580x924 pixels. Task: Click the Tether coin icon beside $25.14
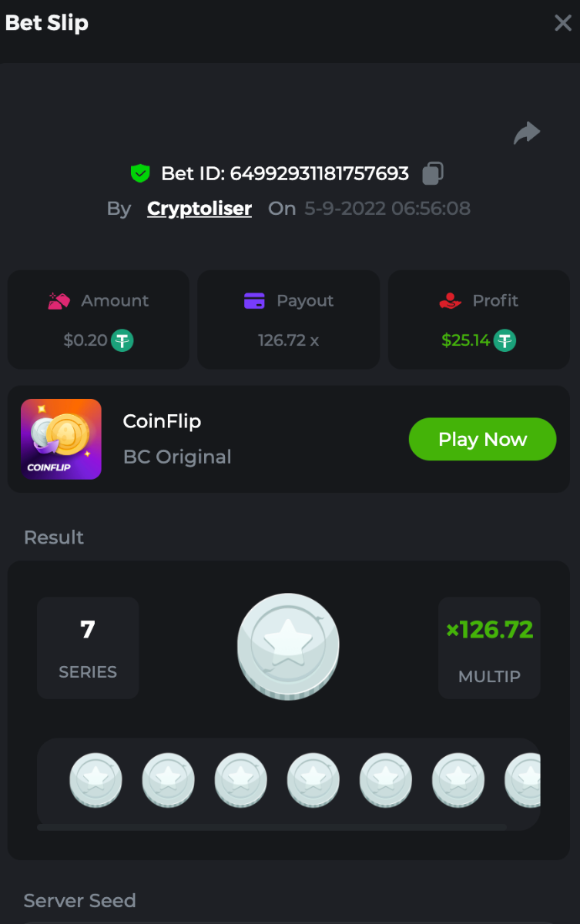505,340
